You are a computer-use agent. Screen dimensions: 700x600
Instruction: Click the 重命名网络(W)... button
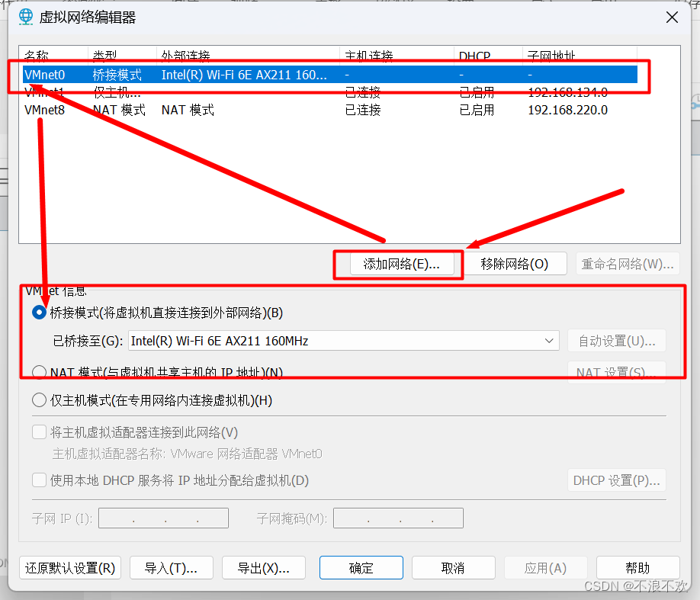(x=628, y=264)
